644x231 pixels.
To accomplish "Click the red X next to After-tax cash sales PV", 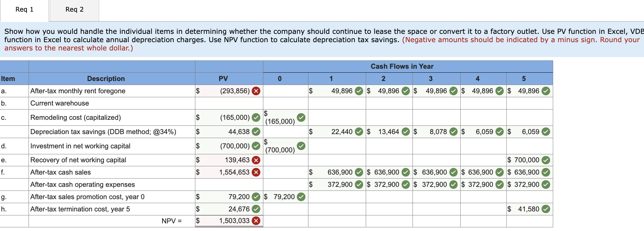I will (256, 172).
